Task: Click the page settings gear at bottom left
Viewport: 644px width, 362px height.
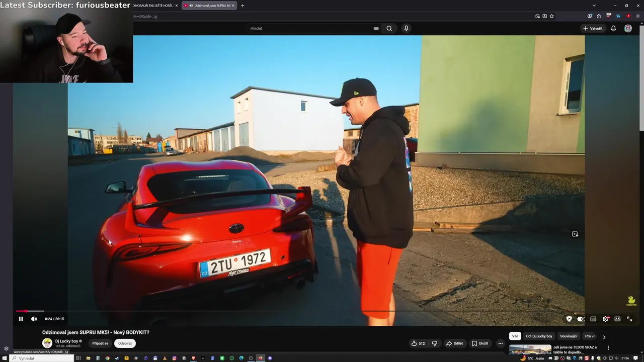Action: click(6, 348)
